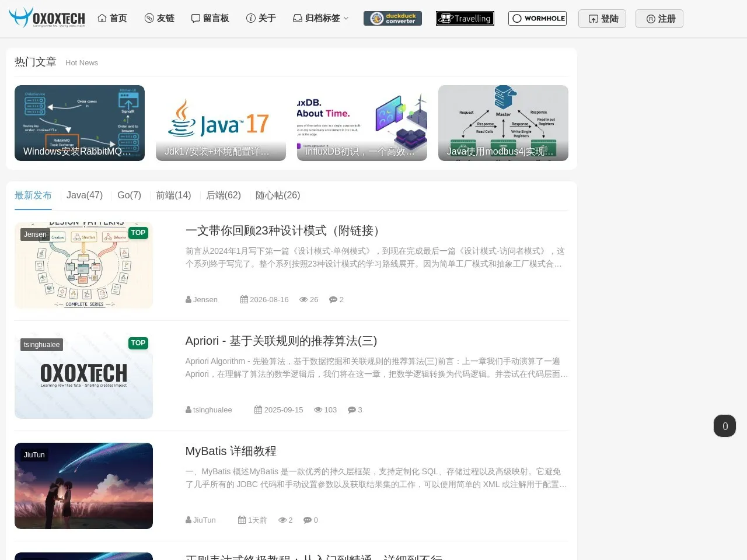
Task: Expand the 归档标签 dropdown menu
Action: [x=321, y=19]
